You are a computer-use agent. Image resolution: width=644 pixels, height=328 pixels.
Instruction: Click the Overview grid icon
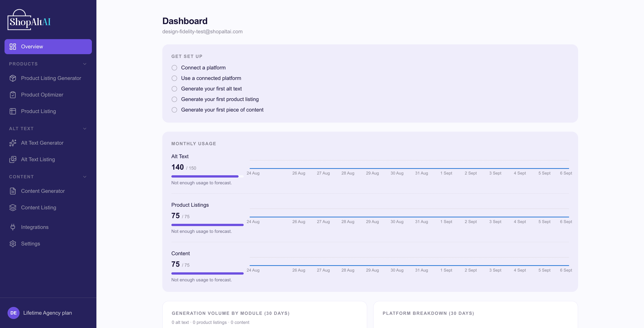click(x=13, y=47)
